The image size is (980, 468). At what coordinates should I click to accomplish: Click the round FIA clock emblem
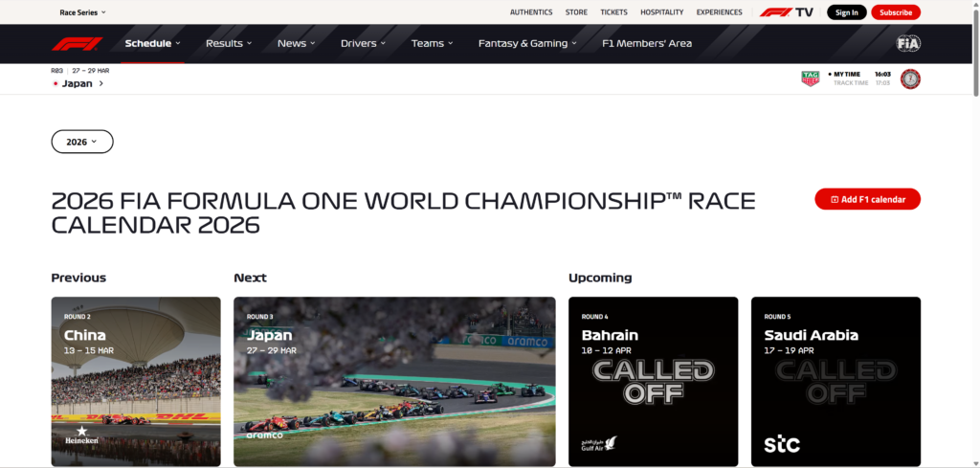coord(910,78)
